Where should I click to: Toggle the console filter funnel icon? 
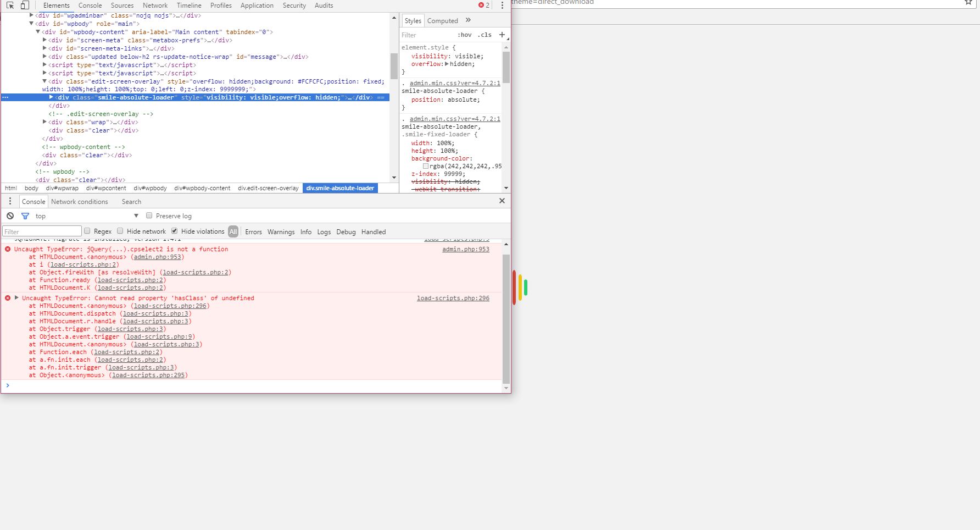pos(25,216)
